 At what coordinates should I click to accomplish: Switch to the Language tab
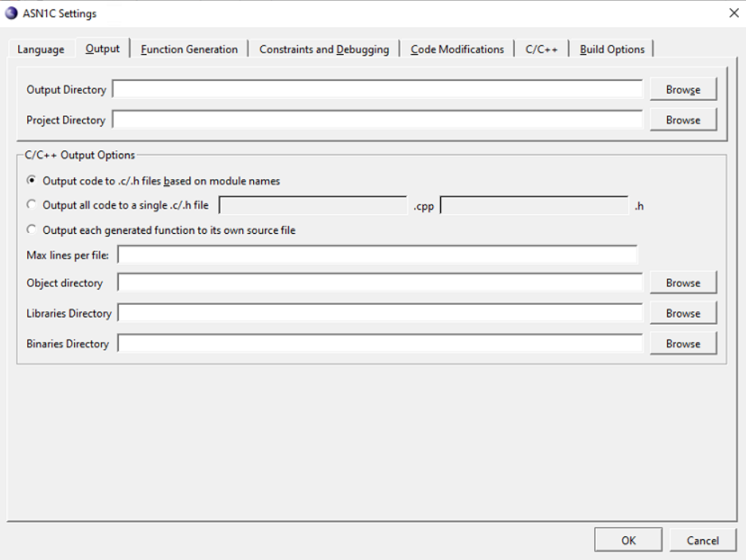pos(41,49)
